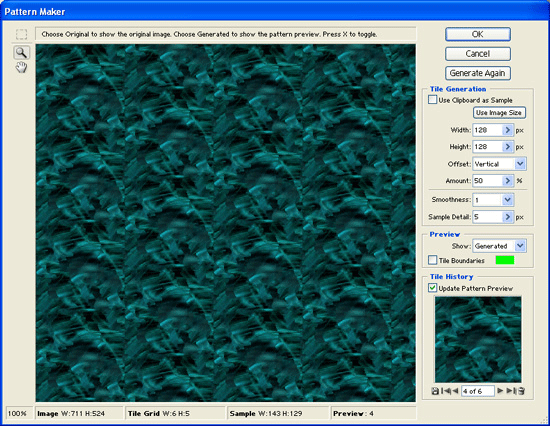Uncheck Update Pattern Preview

(x=432, y=288)
